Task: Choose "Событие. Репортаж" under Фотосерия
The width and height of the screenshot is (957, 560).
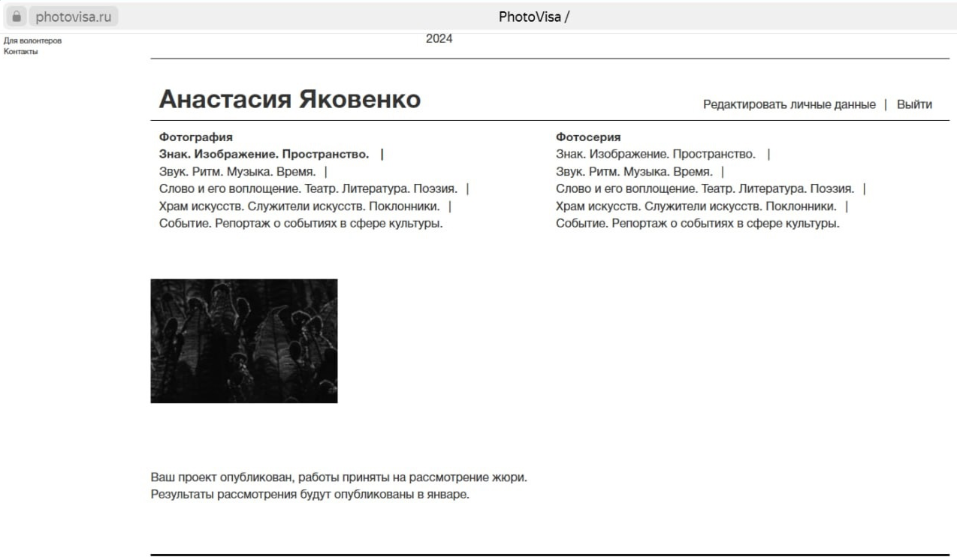Action: [697, 224]
